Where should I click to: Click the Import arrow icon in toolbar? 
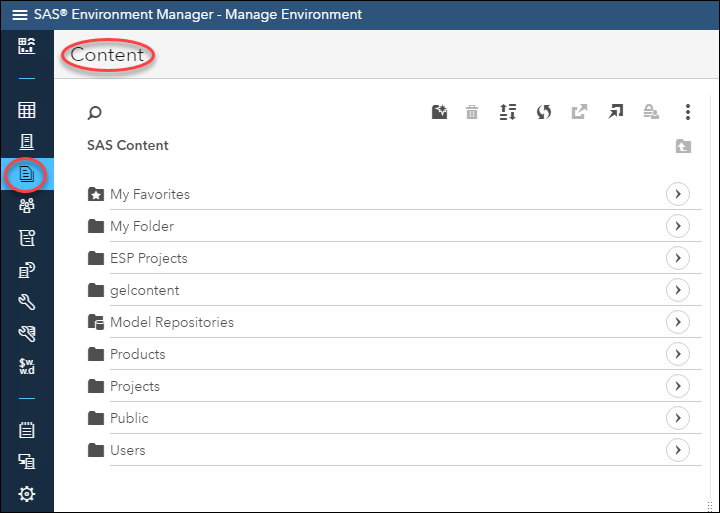point(616,112)
